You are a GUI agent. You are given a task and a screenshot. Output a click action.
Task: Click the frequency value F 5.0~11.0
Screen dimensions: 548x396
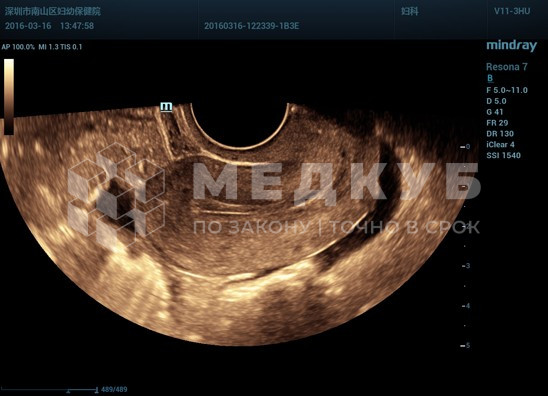click(x=507, y=90)
